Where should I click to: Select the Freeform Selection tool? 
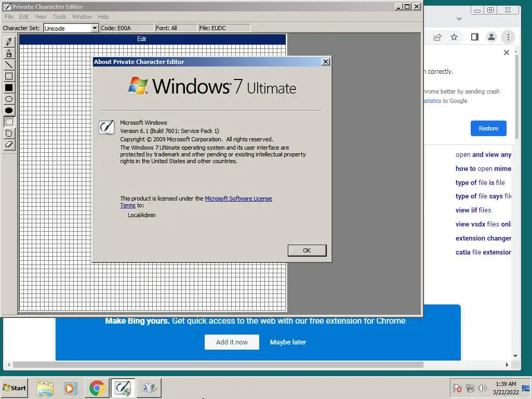click(x=9, y=134)
